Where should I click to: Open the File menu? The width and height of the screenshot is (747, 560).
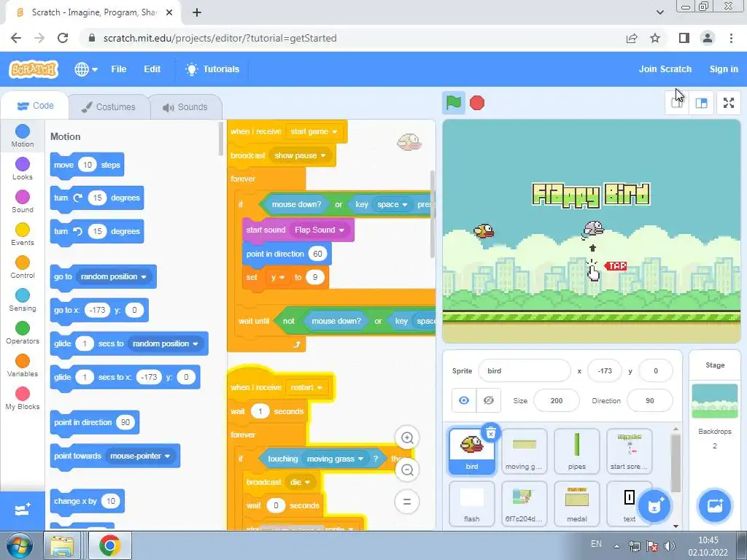(119, 69)
